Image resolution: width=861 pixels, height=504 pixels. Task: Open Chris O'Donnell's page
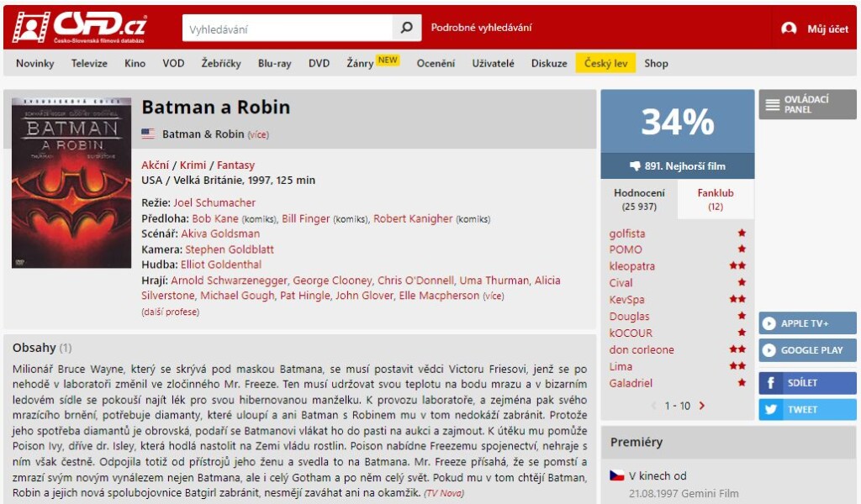pos(415,281)
